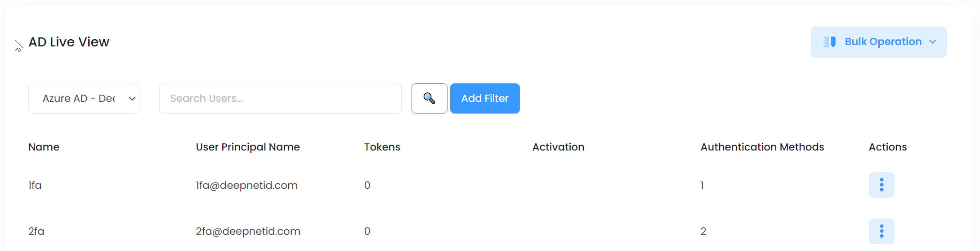980x251 pixels.
Task: Click the Bulk Operation icon
Action: point(829,42)
